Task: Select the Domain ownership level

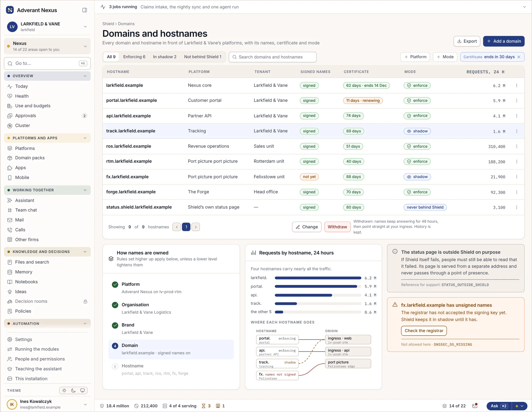Action: pyautogui.click(x=171, y=349)
